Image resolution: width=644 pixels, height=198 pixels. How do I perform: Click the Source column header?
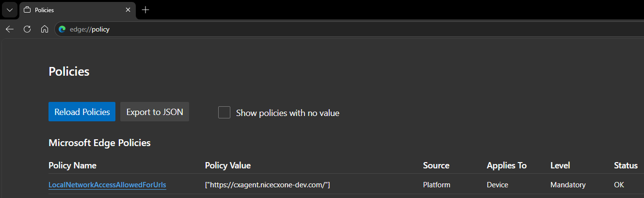[436, 165]
